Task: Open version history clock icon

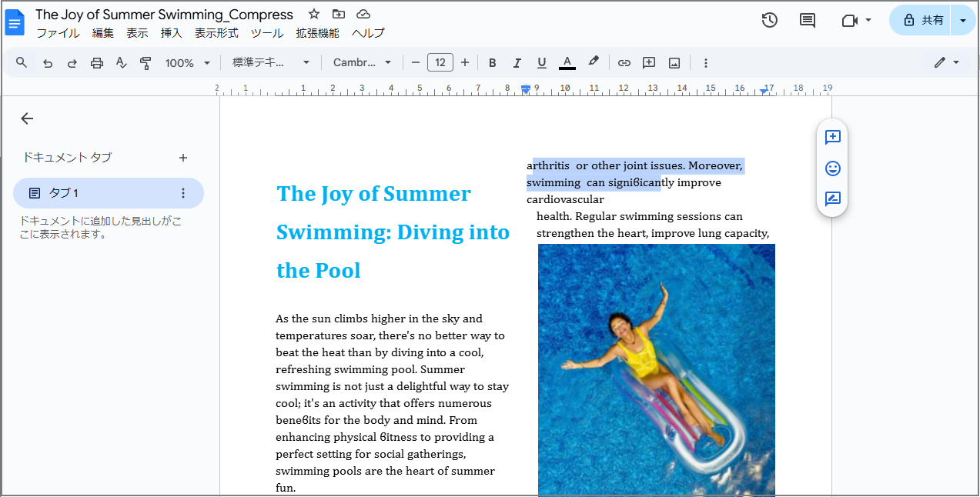Action: click(x=769, y=20)
